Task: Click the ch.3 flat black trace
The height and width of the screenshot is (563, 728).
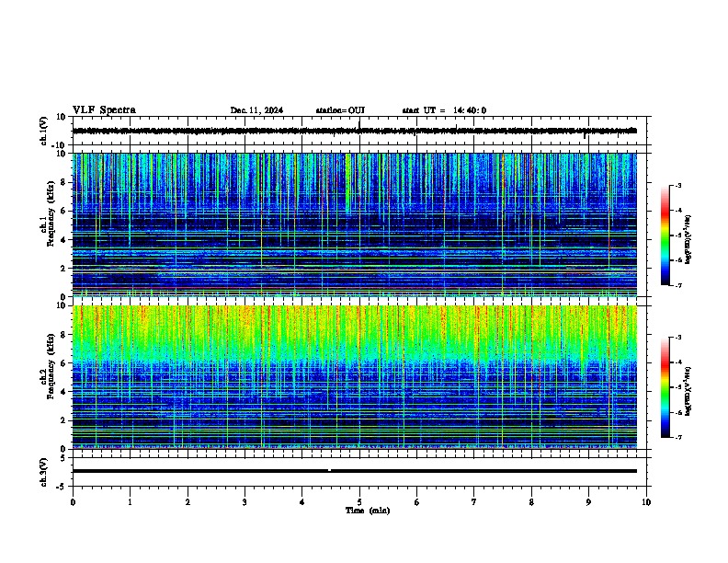Action: (355, 471)
